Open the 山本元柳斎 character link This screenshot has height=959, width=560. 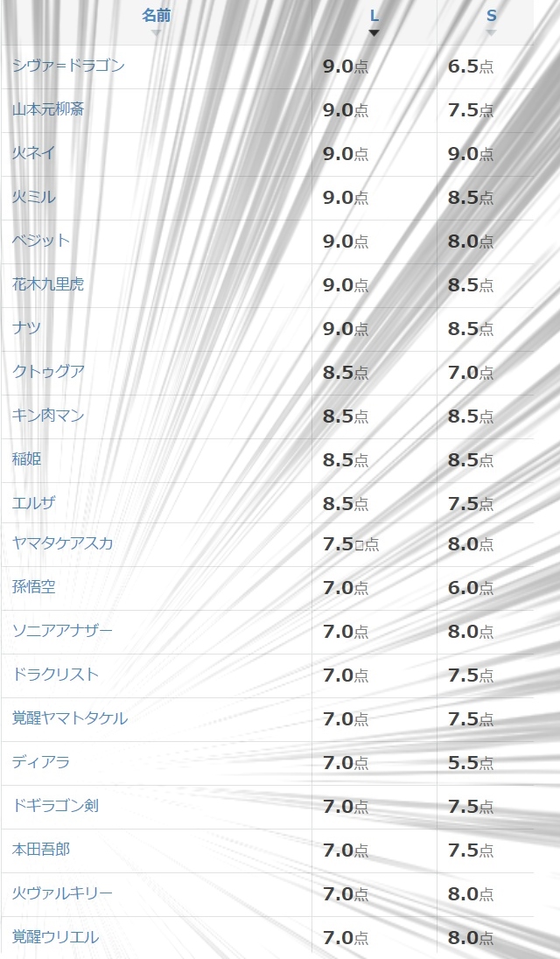pyautogui.click(x=47, y=109)
